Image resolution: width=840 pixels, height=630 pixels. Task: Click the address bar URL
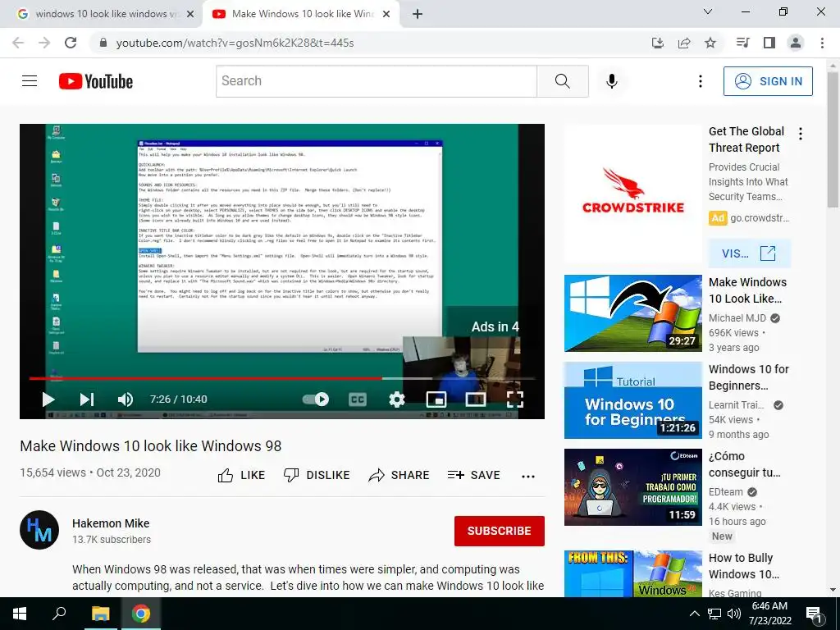[x=235, y=43]
